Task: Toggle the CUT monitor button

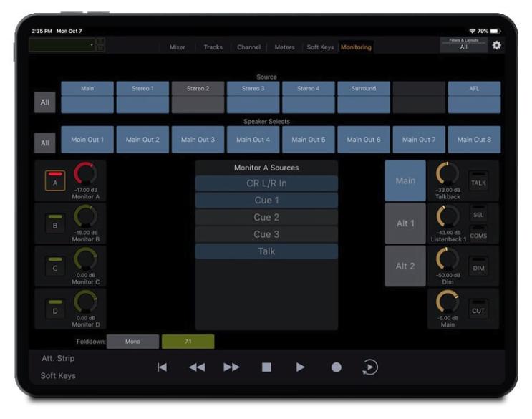Action: click(x=478, y=310)
